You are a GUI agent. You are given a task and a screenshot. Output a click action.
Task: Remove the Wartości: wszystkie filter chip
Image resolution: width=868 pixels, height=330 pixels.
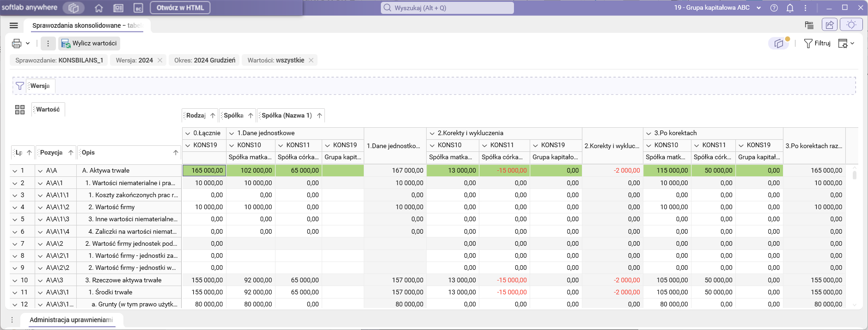tap(311, 60)
